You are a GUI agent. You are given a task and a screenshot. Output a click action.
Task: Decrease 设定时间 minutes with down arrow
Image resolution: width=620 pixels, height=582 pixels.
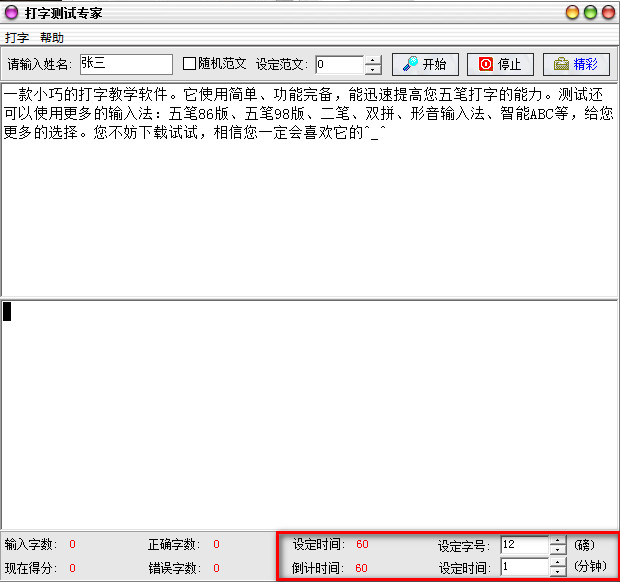point(558,571)
